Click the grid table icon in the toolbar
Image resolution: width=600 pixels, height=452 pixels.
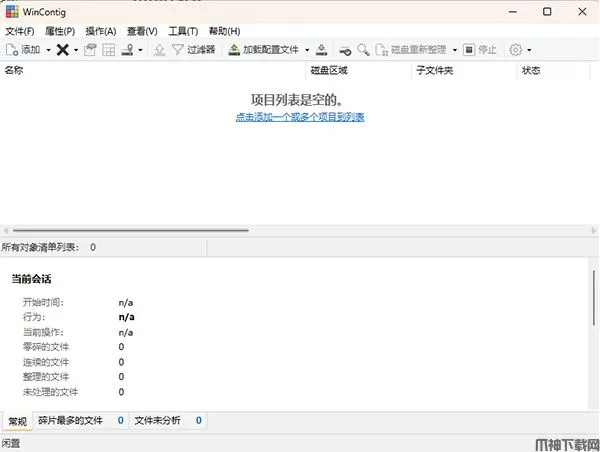tap(109, 50)
